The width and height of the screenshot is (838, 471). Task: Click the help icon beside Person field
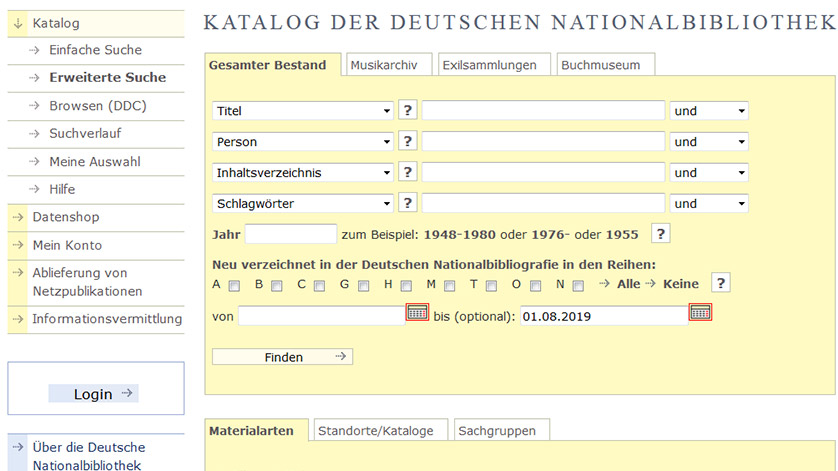[x=408, y=142]
